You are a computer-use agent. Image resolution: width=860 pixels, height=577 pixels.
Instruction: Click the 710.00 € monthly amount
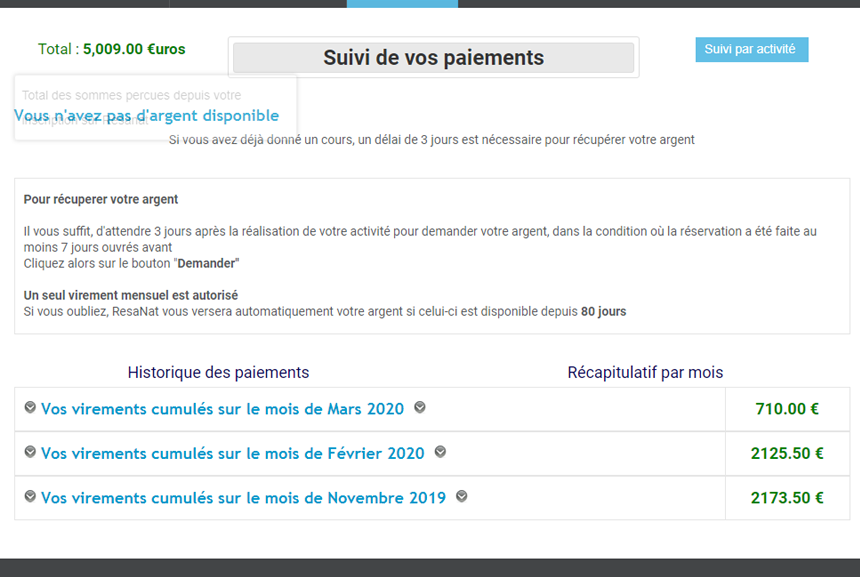(x=787, y=409)
